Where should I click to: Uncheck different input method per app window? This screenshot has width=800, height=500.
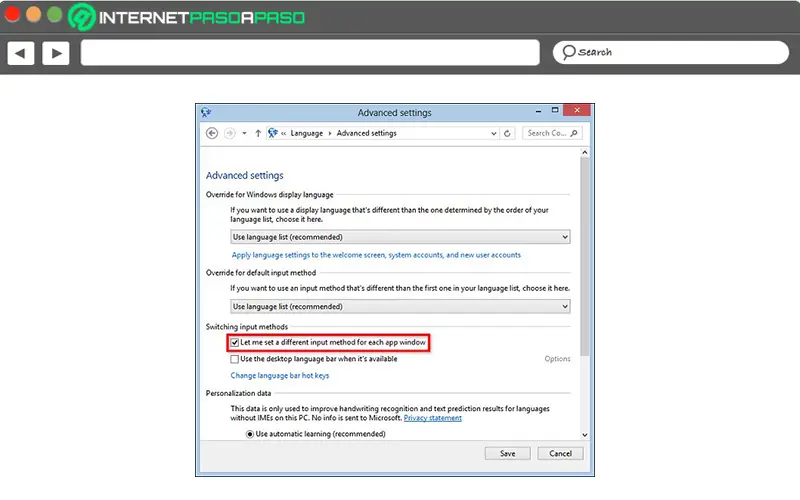[235, 342]
